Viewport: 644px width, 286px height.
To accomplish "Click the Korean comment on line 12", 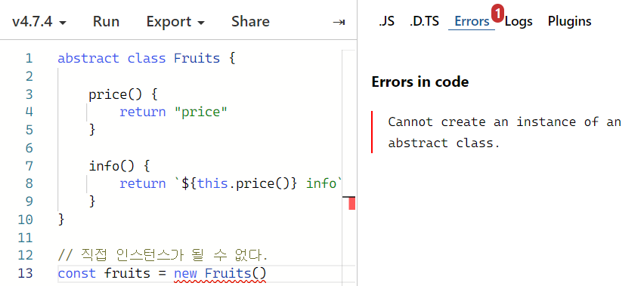I will coord(163,256).
